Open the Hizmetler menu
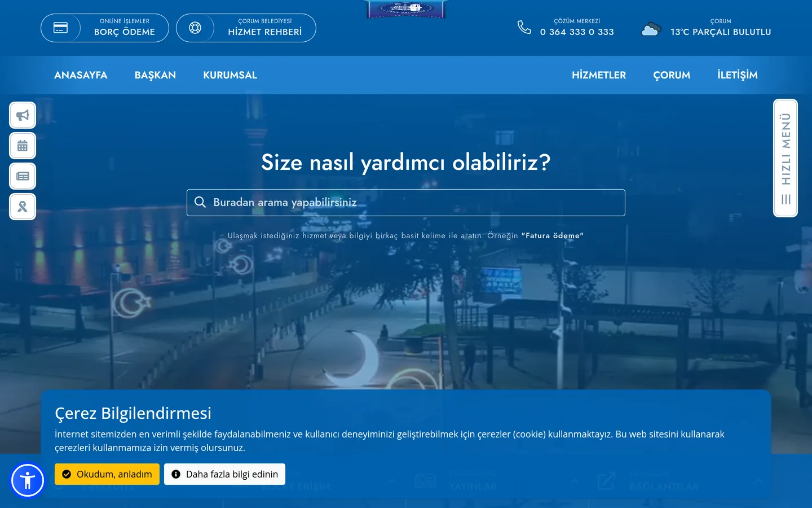The width and height of the screenshot is (812, 508). pos(599,75)
